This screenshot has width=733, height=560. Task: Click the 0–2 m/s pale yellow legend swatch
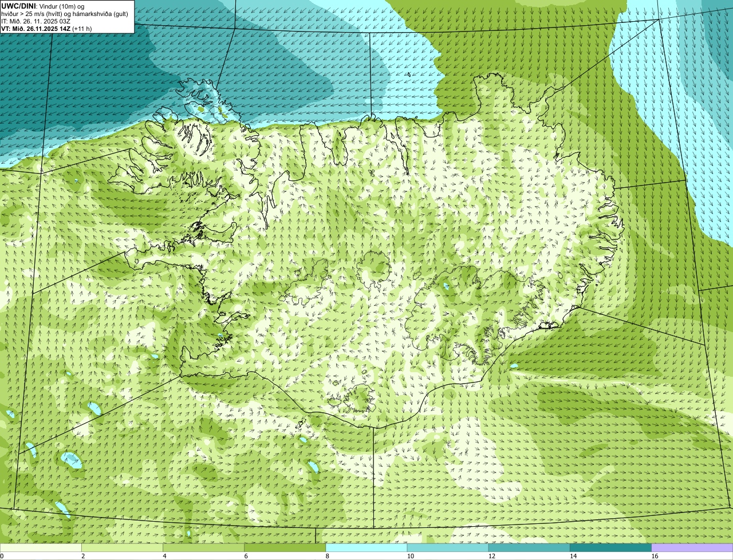[x=41, y=547]
